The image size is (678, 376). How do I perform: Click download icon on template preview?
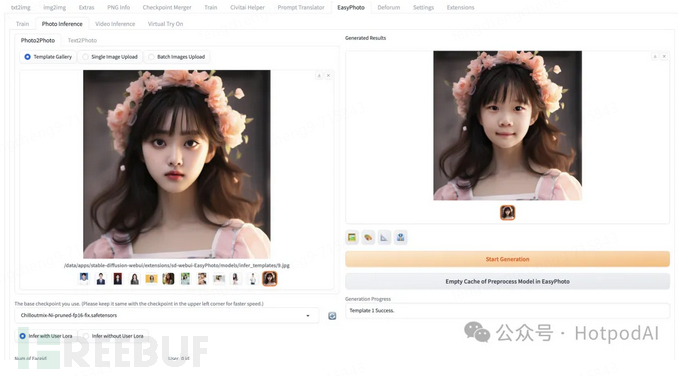click(x=319, y=76)
